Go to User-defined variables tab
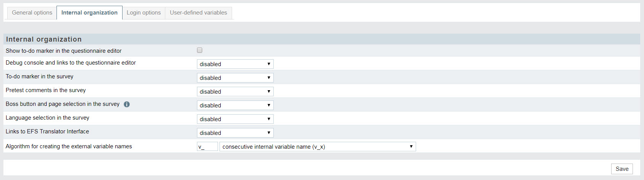Viewport: 644px width, 180px height. pos(199,13)
